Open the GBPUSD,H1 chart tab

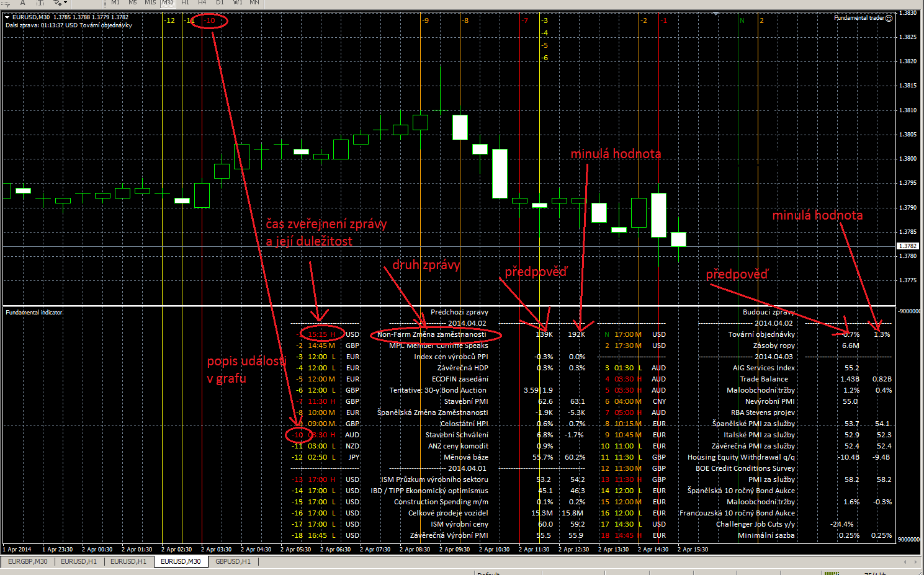point(233,561)
